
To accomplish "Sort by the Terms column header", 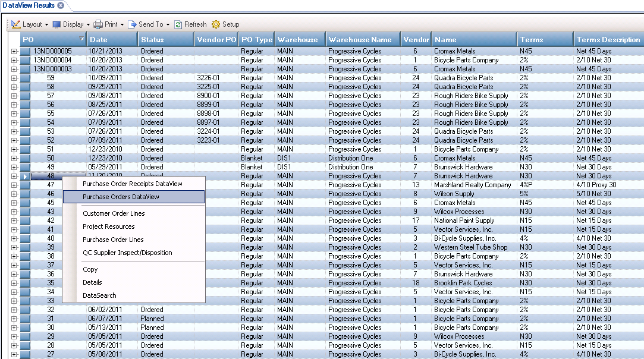I will 545,39.
